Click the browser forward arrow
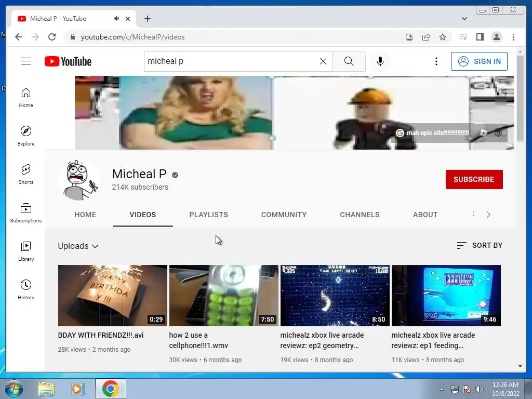 (x=35, y=37)
